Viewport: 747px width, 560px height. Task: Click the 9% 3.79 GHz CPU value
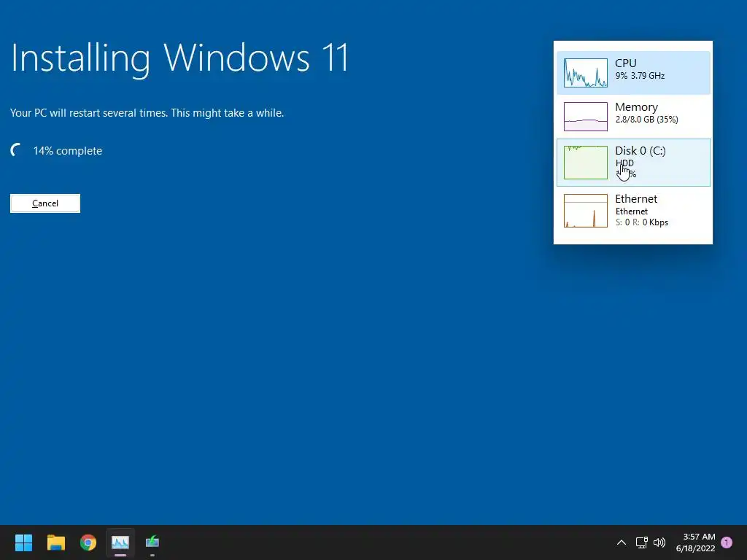click(640, 76)
